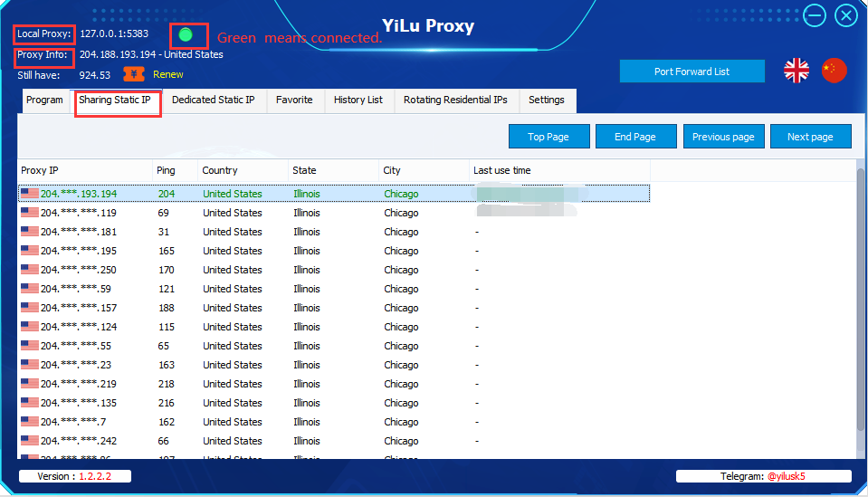Click Version 1.2.2.2 label

[75, 476]
